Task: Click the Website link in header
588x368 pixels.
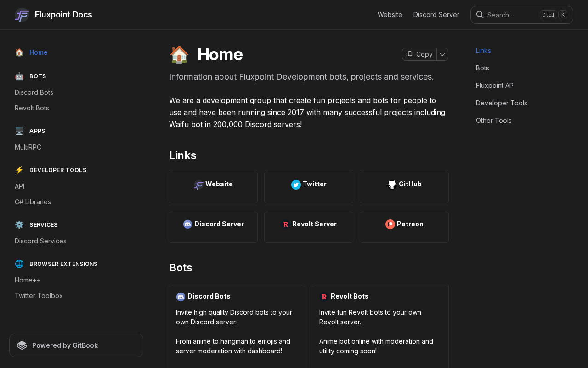Action: pos(390,15)
